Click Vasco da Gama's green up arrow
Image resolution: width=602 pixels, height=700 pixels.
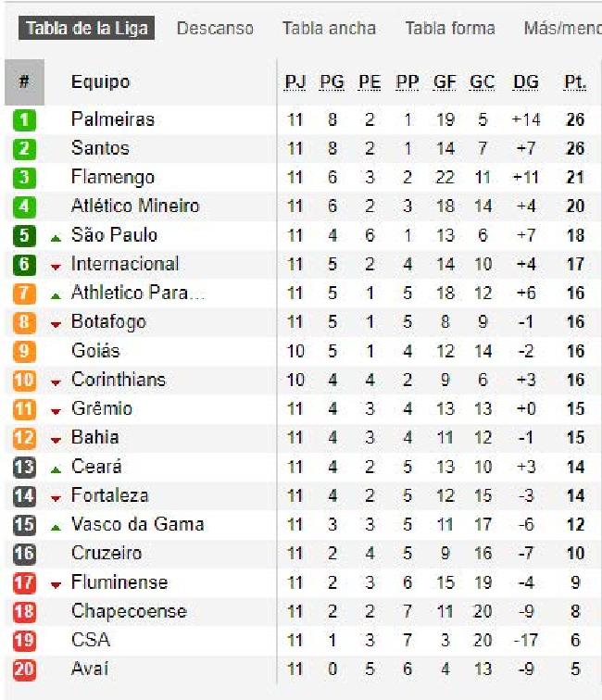(x=56, y=528)
